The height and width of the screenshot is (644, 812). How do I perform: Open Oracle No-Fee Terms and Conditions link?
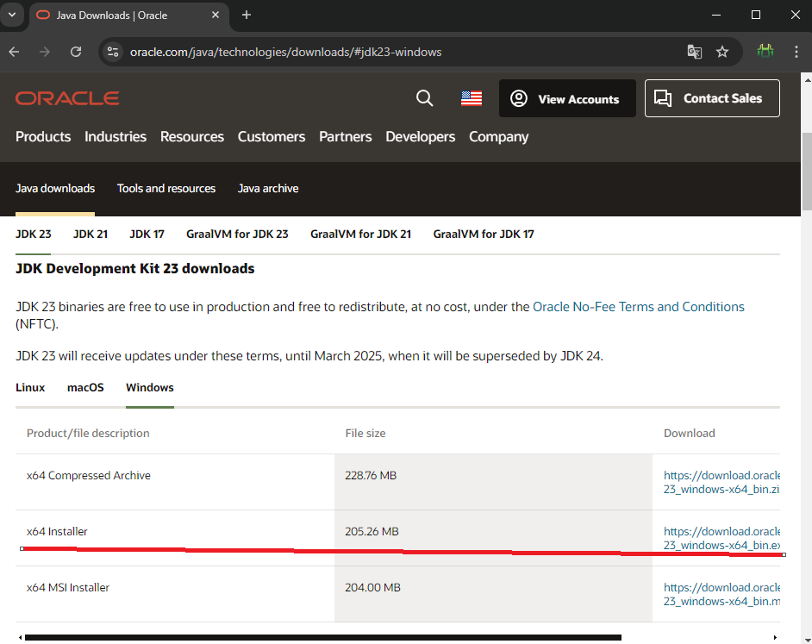tap(639, 307)
